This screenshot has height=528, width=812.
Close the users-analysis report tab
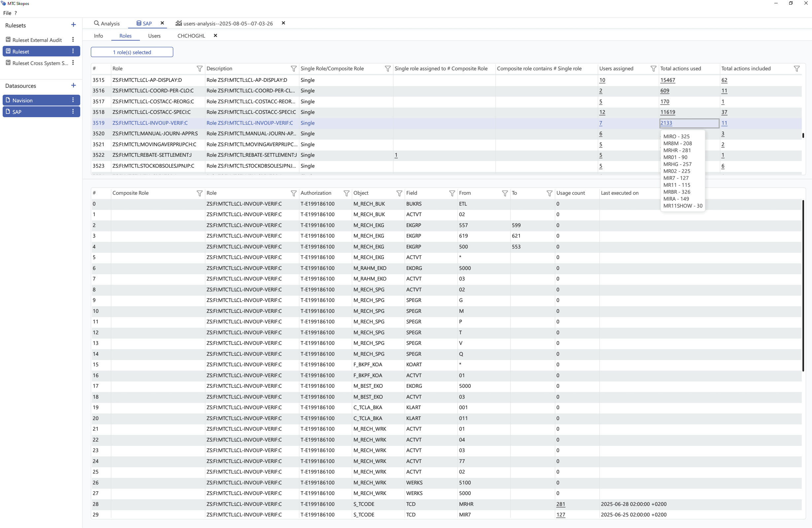[x=283, y=23]
